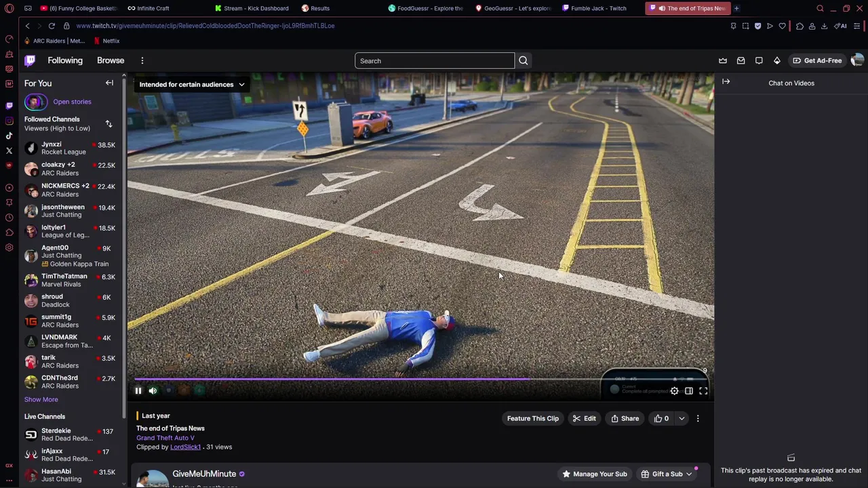Open the three-dot menu beside Browse
The height and width of the screenshot is (488, 868).
pyautogui.click(x=142, y=60)
